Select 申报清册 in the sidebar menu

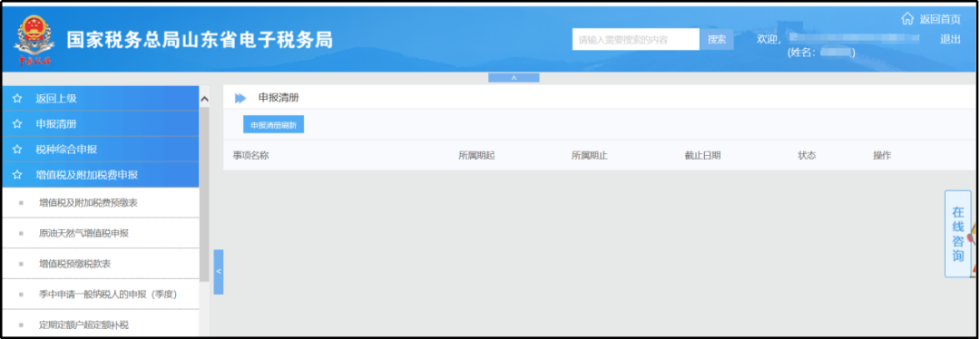click(x=100, y=124)
